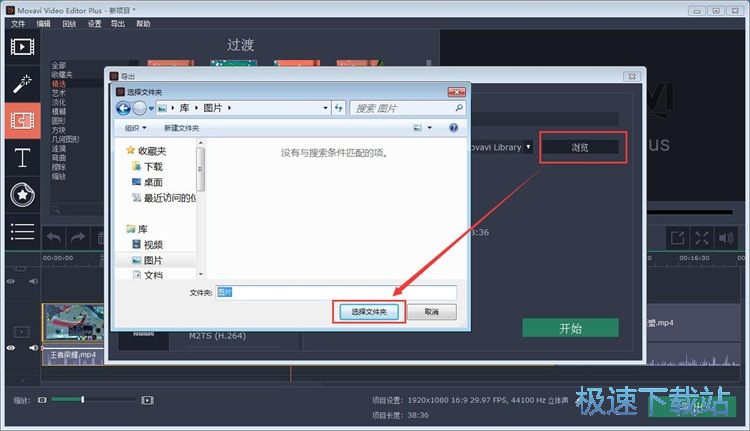
Task: Expand the 组织 dropdown menu
Action: point(135,128)
